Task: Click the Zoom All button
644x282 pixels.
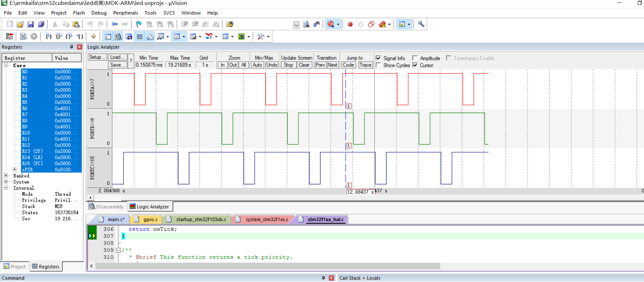Action: pyautogui.click(x=244, y=65)
